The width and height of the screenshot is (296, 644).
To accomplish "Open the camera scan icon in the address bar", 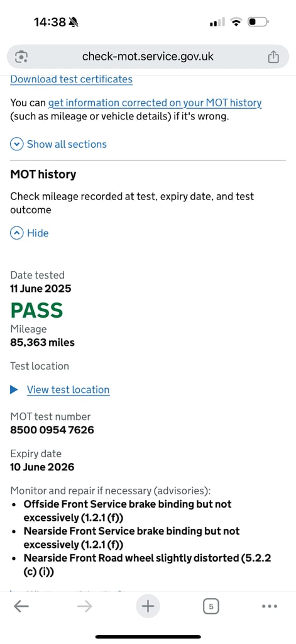I will pos(21,56).
